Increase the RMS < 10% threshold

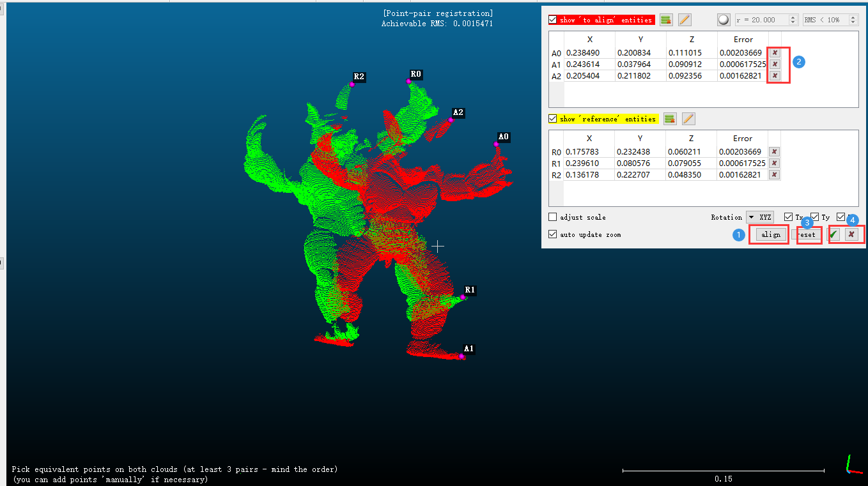pos(853,17)
